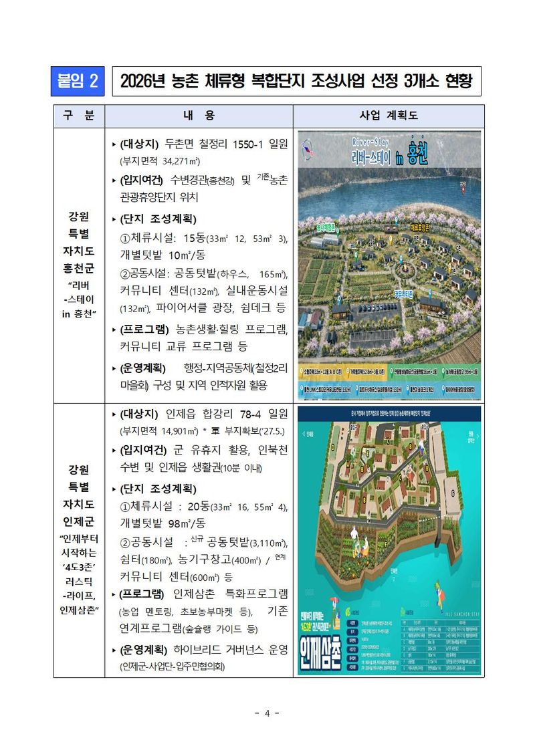
Task: Open the Hongcheon River-Stay plan image
Action: point(389,265)
